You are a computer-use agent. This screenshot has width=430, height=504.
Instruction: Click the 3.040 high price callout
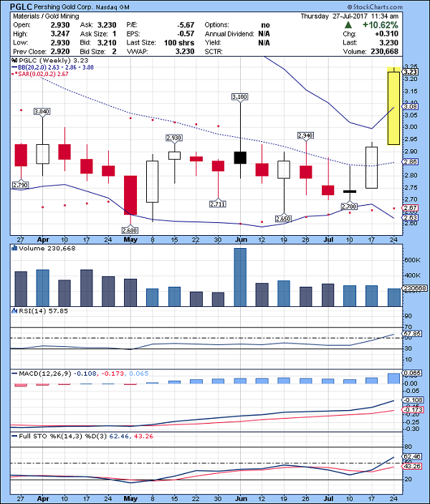click(42, 112)
